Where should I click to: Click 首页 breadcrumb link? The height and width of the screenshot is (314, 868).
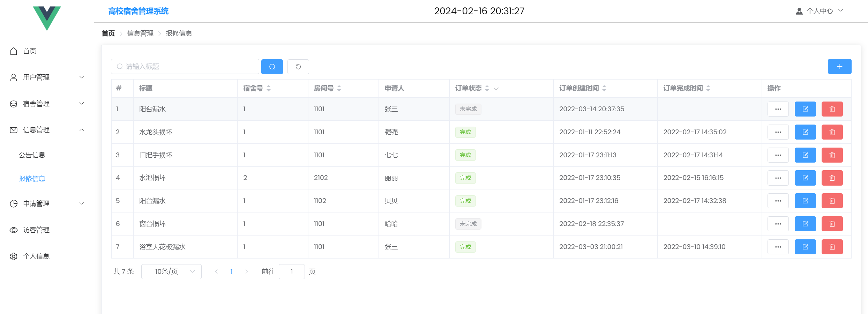tap(108, 33)
